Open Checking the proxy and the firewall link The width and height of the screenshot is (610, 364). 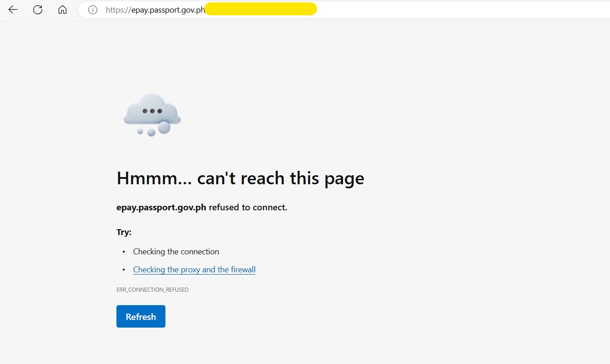pyautogui.click(x=194, y=270)
